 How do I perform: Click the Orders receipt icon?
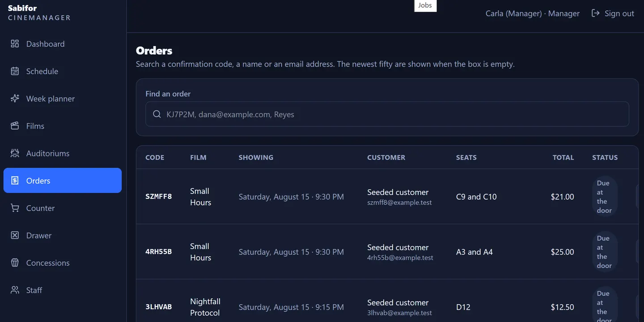15,180
